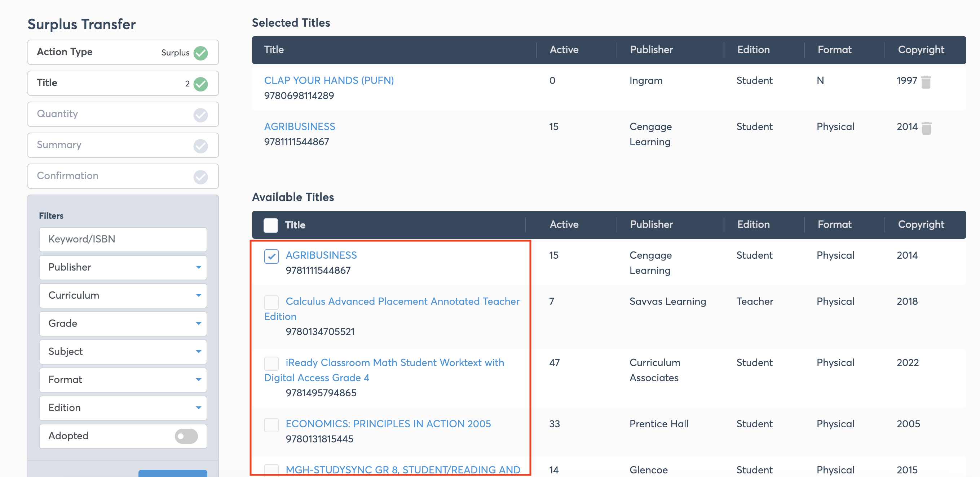Delete CLAP YOUR HANDS from selected titles

(926, 82)
